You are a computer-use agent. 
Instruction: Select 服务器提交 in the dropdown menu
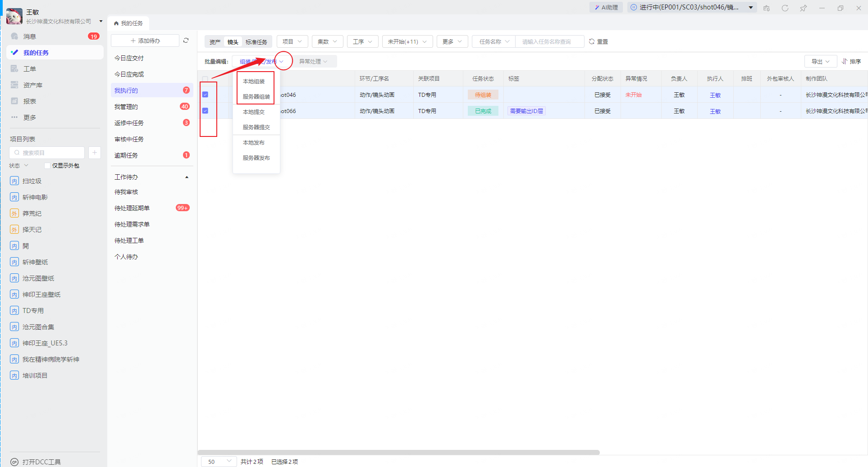point(256,127)
